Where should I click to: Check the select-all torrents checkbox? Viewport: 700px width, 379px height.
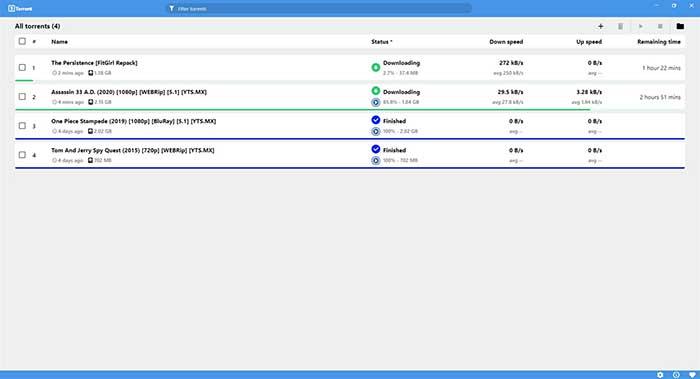point(22,41)
